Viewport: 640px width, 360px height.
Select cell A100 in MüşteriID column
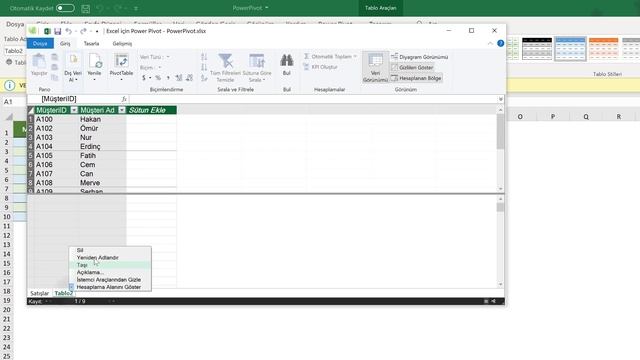point(56,119)
